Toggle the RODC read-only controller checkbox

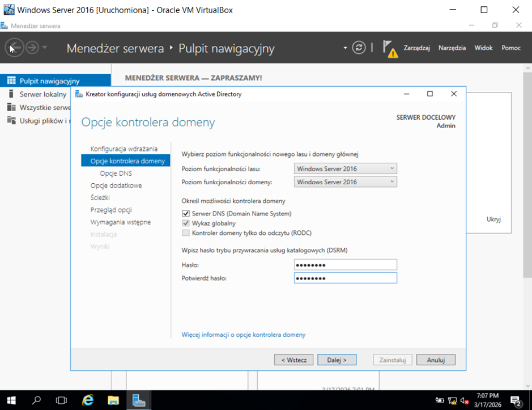[186, 233]
